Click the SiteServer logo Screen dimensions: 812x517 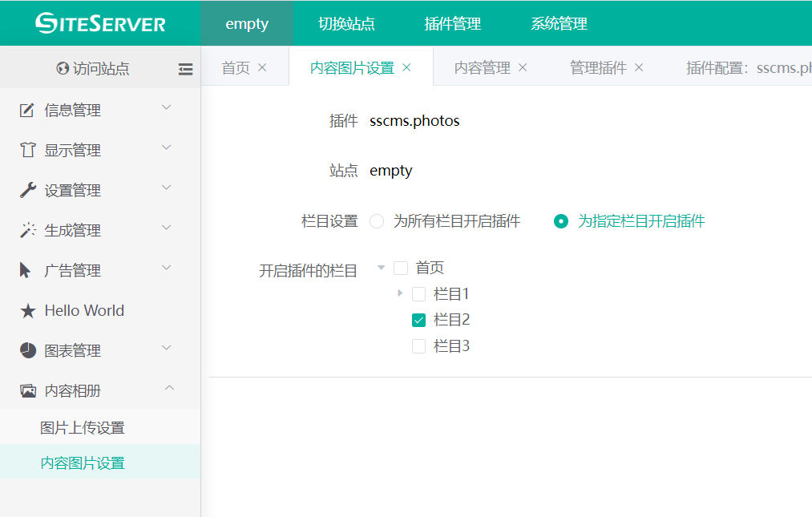[x=100, y=23]
